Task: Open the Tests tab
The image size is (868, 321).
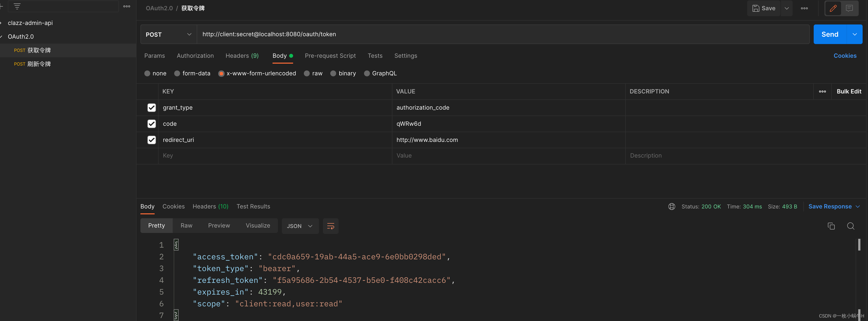Action: (375, 56)
